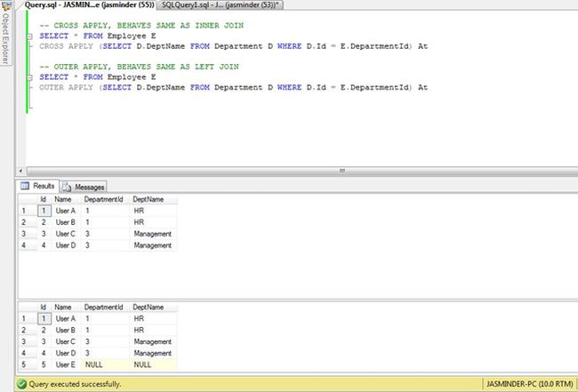Select row 1 header in first grid
Image resolution: width=578 pixels, height=392 pixels.
point(25,211)
